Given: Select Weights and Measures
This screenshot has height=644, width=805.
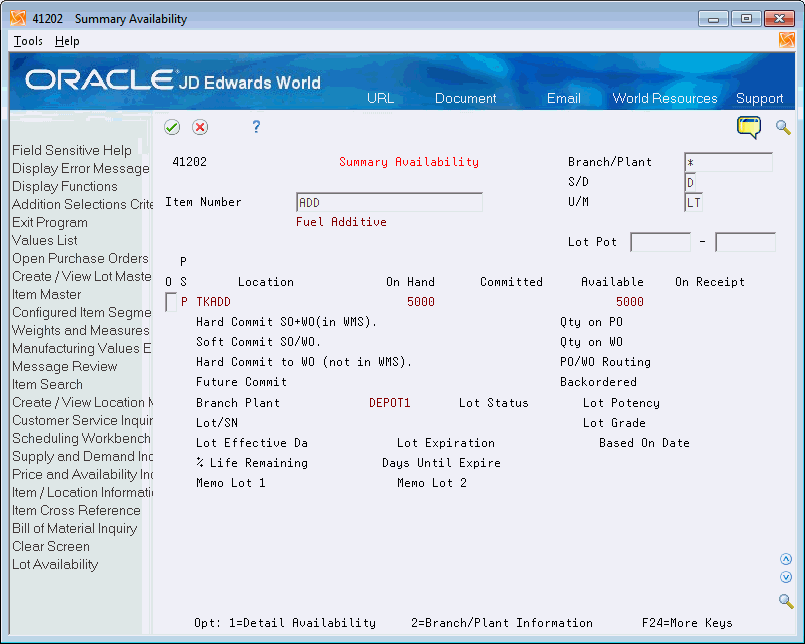Looking at the screenshot, I should (81, 330).
